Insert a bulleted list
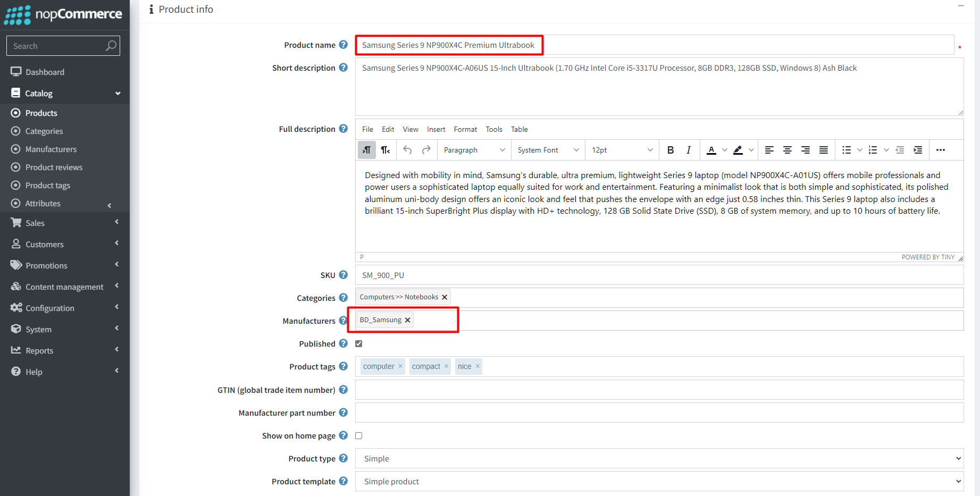The width and height of the screenshot is (980, 496). pos(847,150)
